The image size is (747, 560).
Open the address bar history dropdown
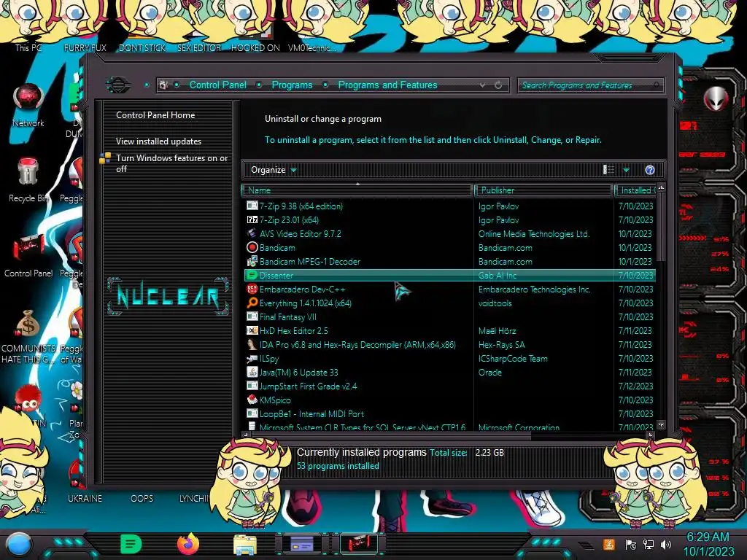483,85
